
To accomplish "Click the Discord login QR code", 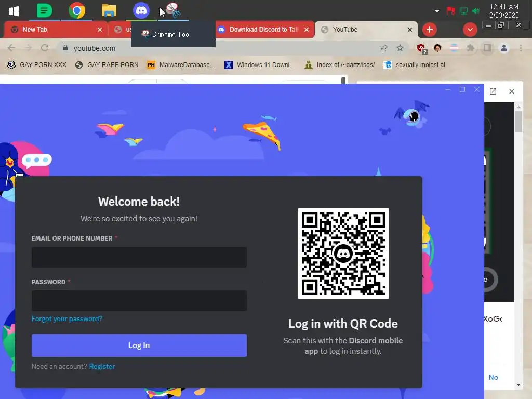I will [343, 254].
